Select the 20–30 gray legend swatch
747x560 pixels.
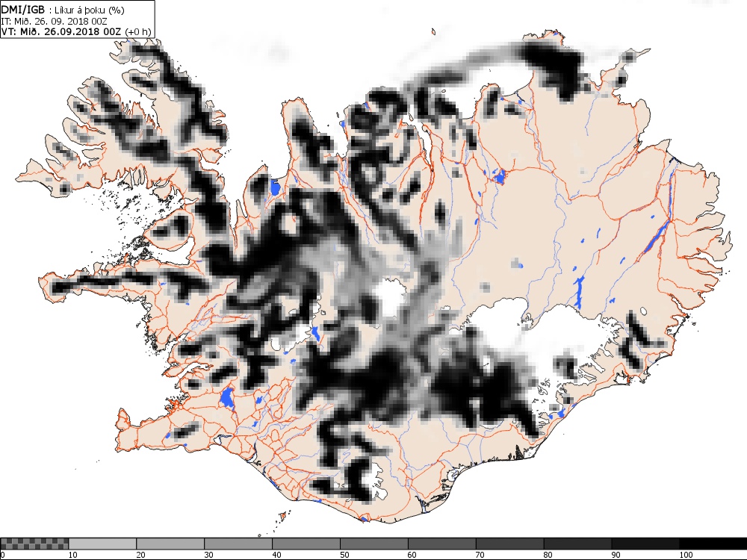[170, 544]
